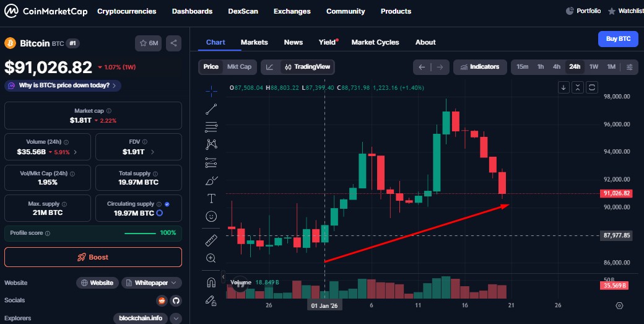Select the ruler measure tool

coord(211,240)
